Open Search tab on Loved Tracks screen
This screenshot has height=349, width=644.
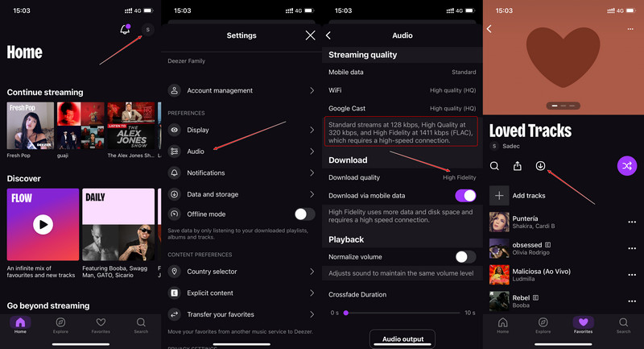(623, 325)
